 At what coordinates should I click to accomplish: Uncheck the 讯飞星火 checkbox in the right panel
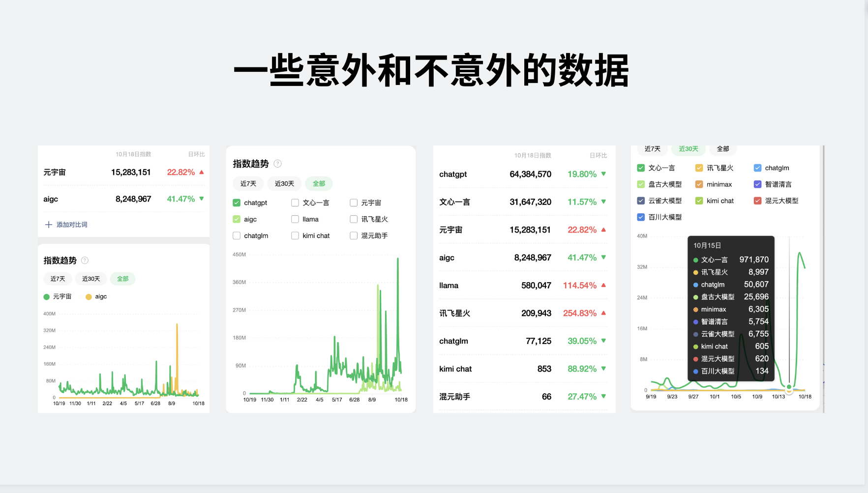699,168
